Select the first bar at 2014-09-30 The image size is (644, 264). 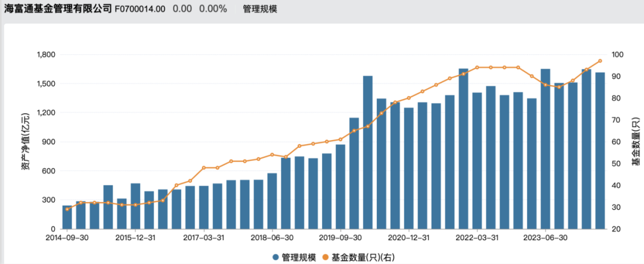[67, 217]
